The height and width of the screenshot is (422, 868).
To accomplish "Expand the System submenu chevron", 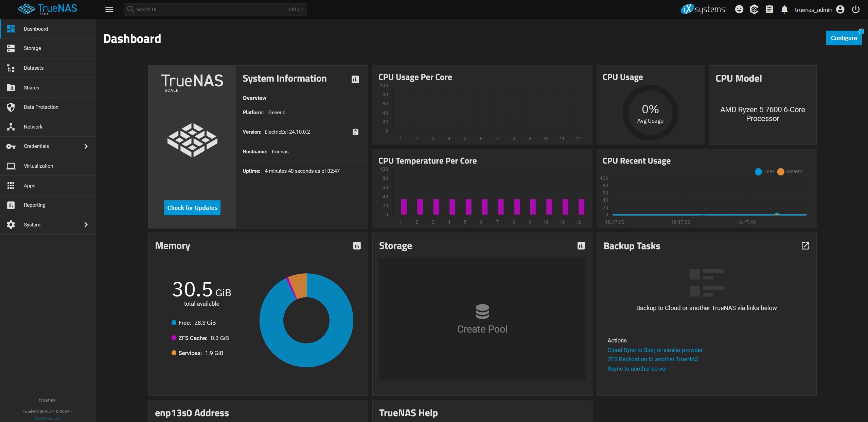I will coord(86,225).
